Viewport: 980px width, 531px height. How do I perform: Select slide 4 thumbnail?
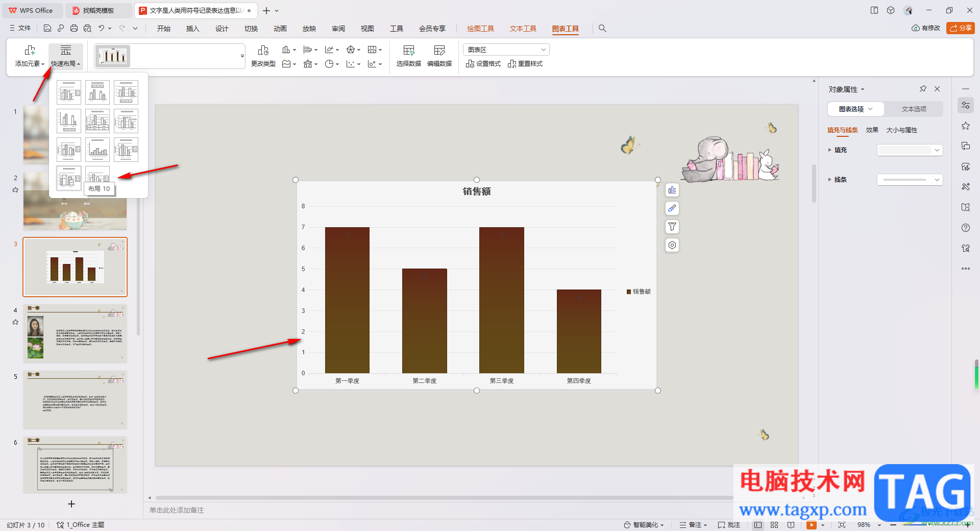point(75,334)
